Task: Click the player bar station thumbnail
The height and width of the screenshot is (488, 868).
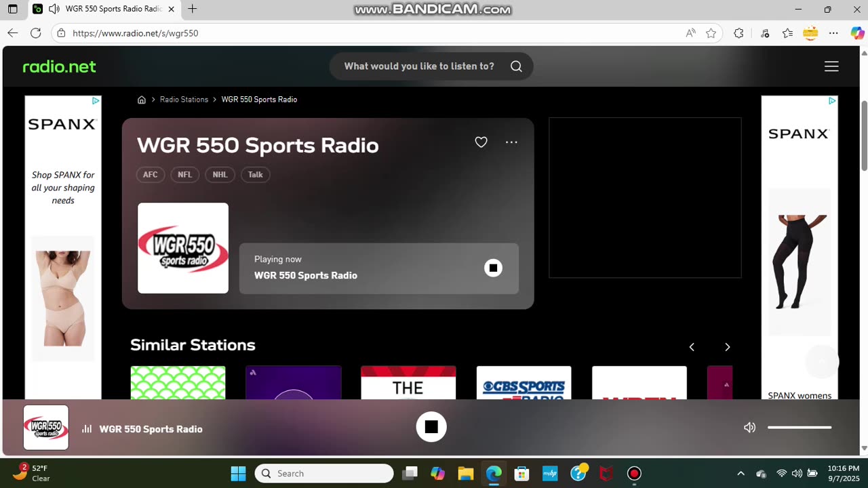Action: [46, 428]
